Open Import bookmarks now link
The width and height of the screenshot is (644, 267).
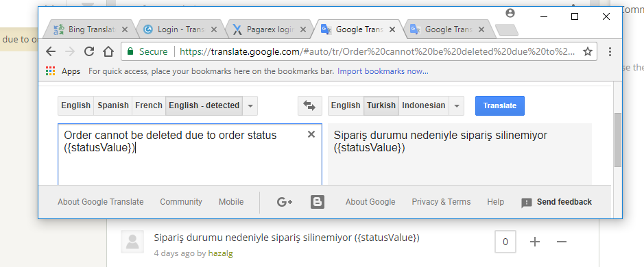[x=383, y=71]
